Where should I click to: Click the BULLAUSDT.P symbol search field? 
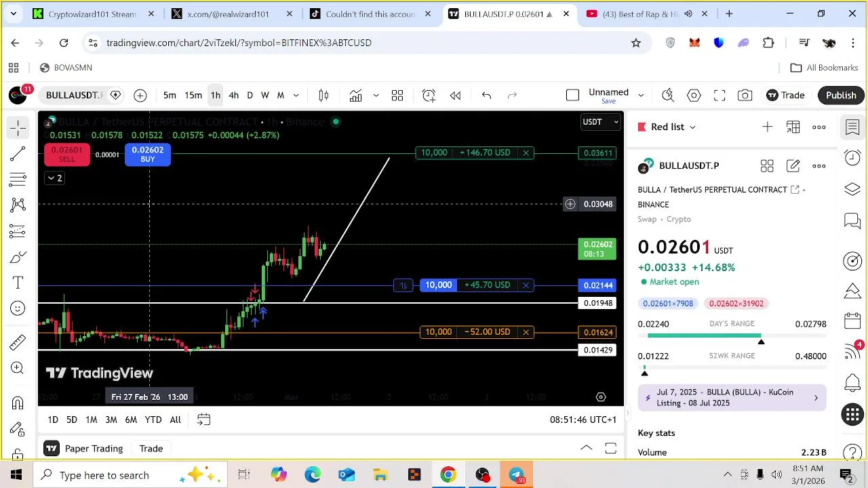pyautogui.click(x=74, y=96)
